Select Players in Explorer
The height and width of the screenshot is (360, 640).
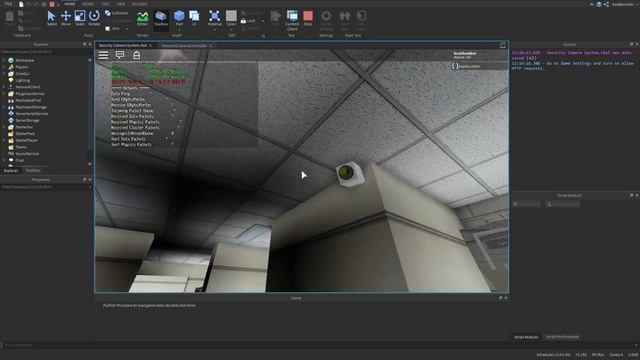22,67
